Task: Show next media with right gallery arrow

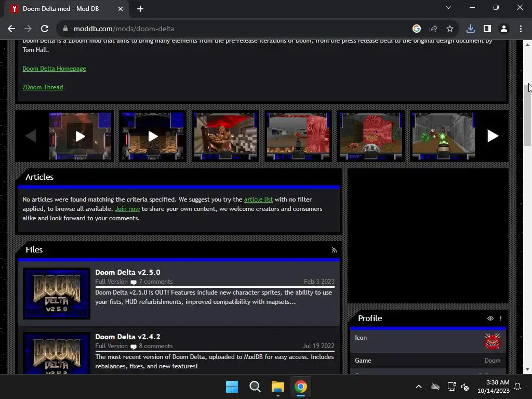Action: (493, 136)
